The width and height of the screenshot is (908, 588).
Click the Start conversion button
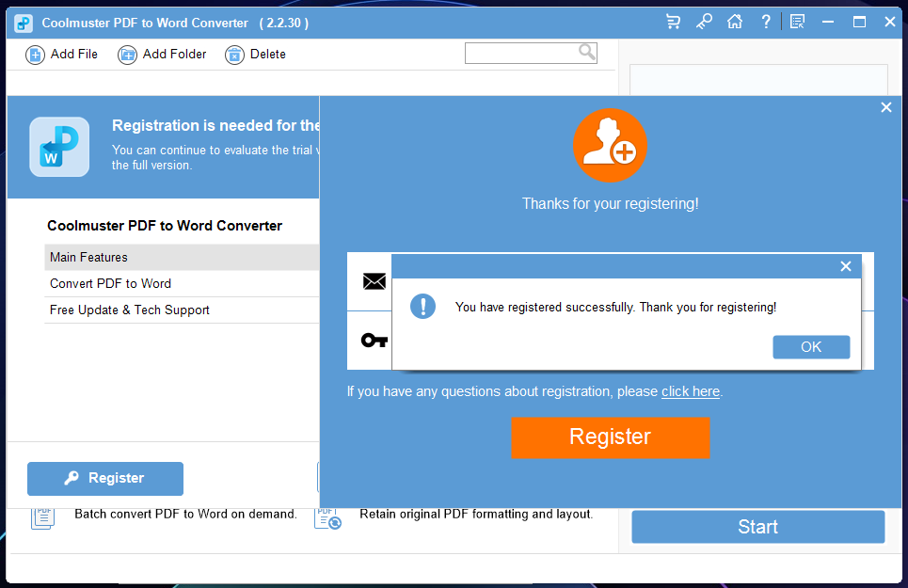(758, 527)
